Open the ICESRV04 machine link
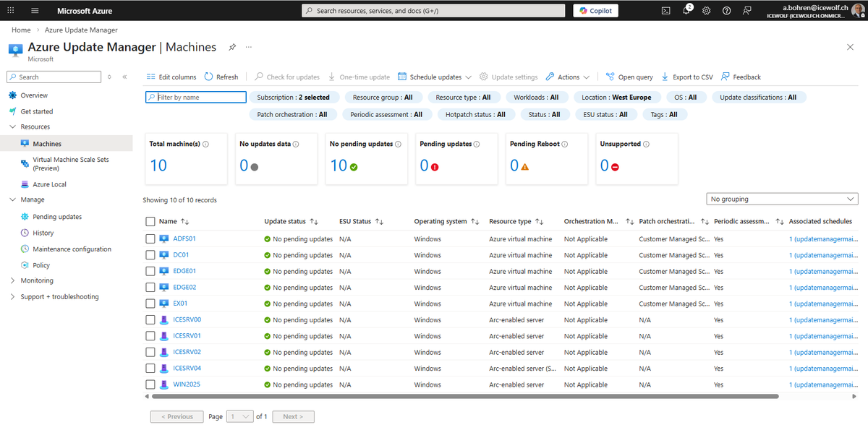 click(187, 368)
